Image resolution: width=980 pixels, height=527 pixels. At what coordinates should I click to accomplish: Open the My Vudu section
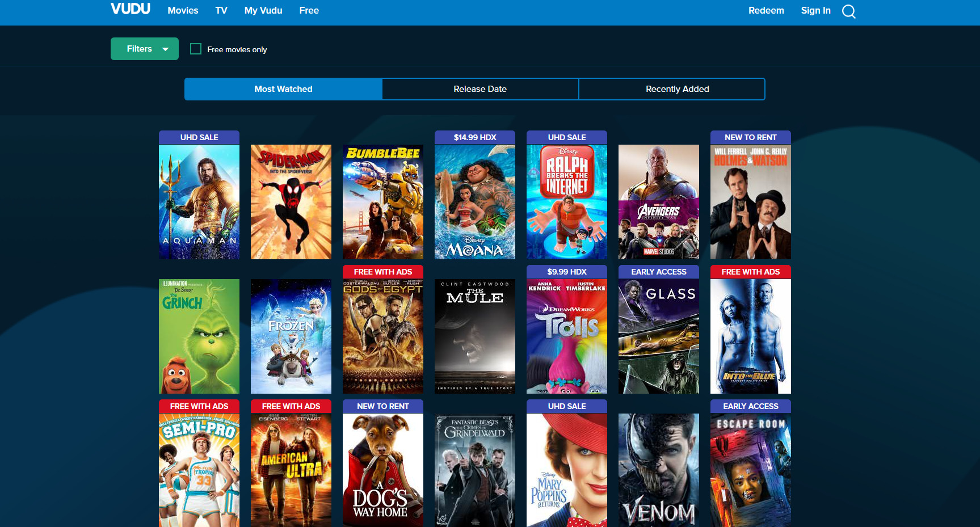click(x=263, y=10)
